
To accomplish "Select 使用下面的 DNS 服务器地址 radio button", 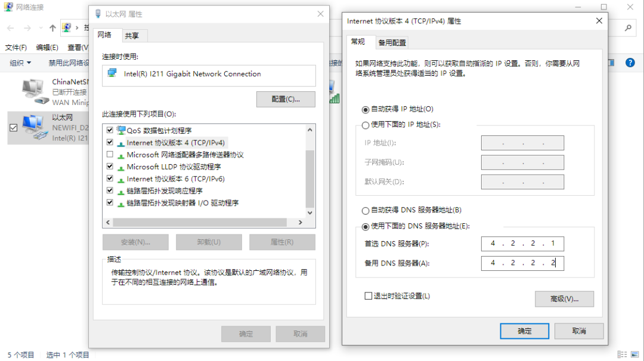I will click(365, 227).
